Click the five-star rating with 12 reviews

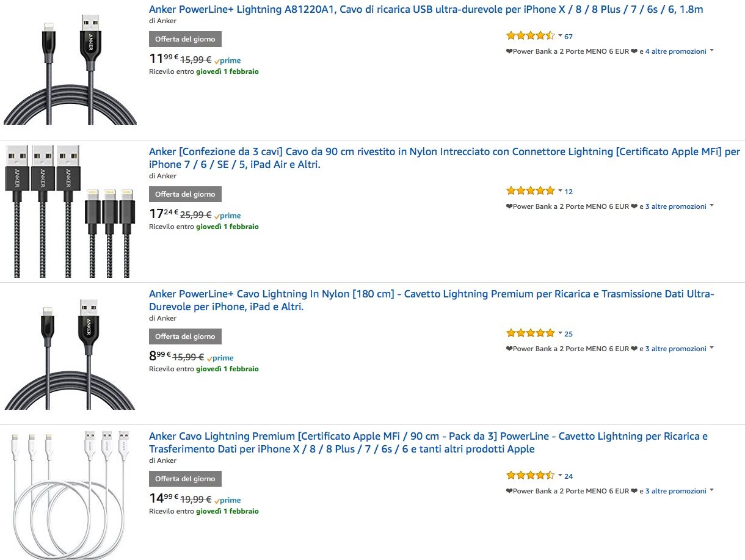530,191
